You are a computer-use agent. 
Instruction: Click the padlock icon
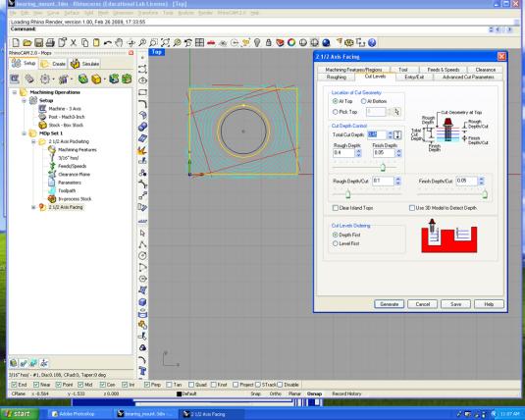click(269, 42)
